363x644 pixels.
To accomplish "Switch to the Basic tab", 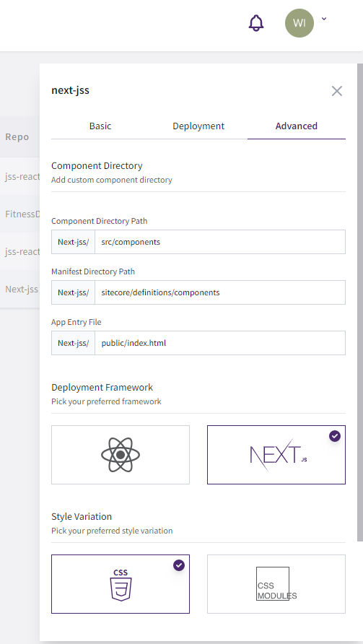I will (100, 126).
